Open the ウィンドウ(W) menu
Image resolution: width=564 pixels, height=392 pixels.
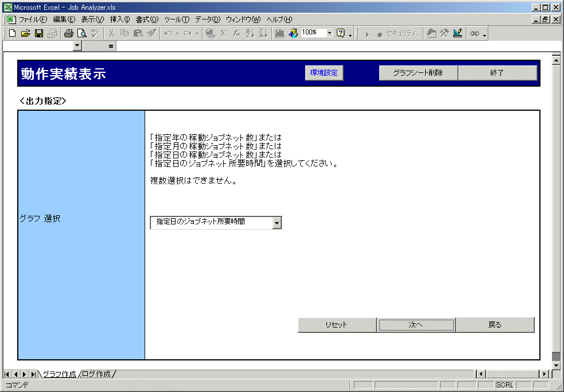click(x=243, y=20)
